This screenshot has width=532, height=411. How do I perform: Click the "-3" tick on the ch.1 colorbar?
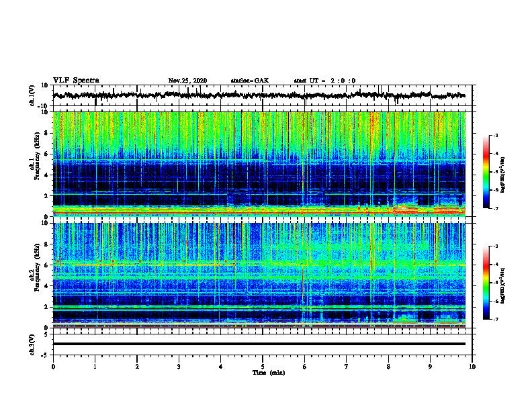(496, 136)
